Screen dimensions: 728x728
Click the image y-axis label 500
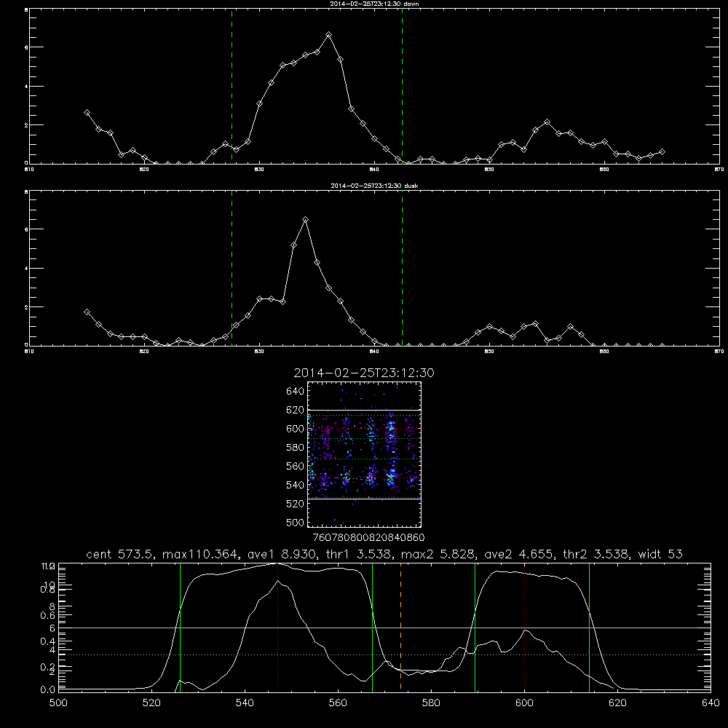tap(296, 522)
